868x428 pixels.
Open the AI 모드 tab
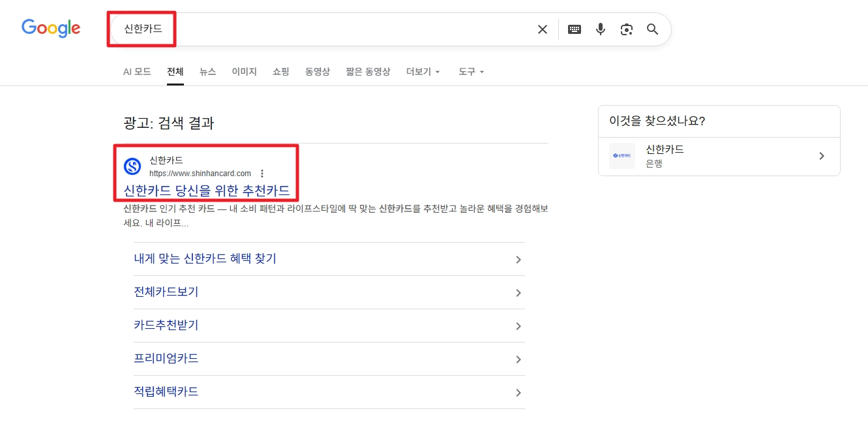tap(137, 72)
